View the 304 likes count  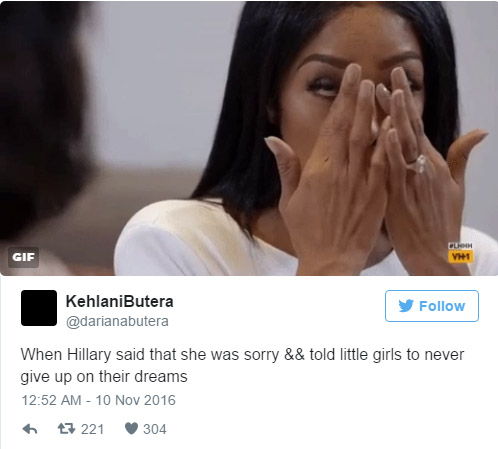[x=155, y=429]
